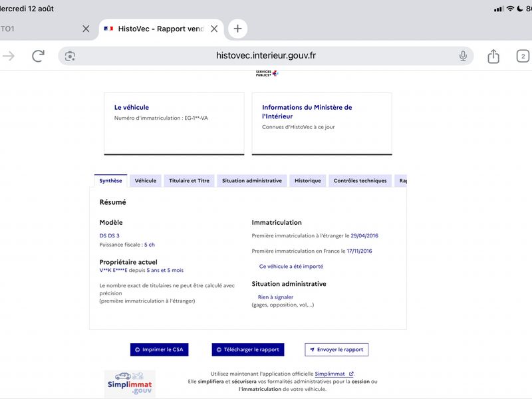This screenshot has width=532, height=399.
Task: Click the date 29/04/2016
Action: [364, 235]
